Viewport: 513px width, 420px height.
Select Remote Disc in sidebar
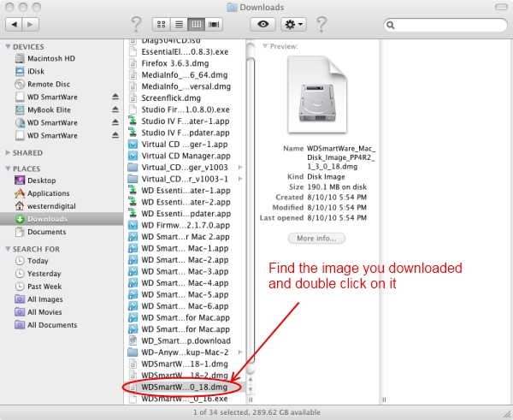tap(43, 84)
